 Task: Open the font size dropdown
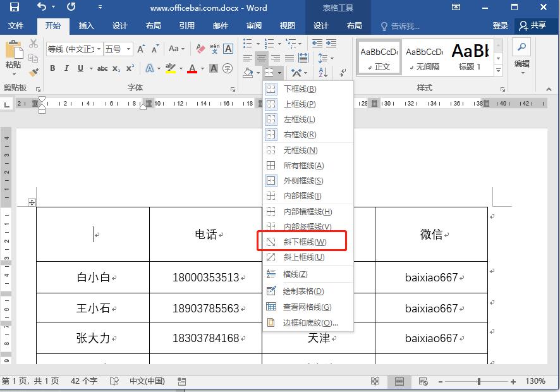pyautogui.click(x=128, y=47)
